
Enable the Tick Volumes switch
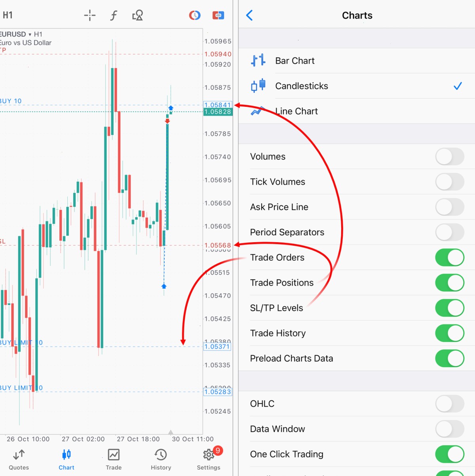click(450, 182)
